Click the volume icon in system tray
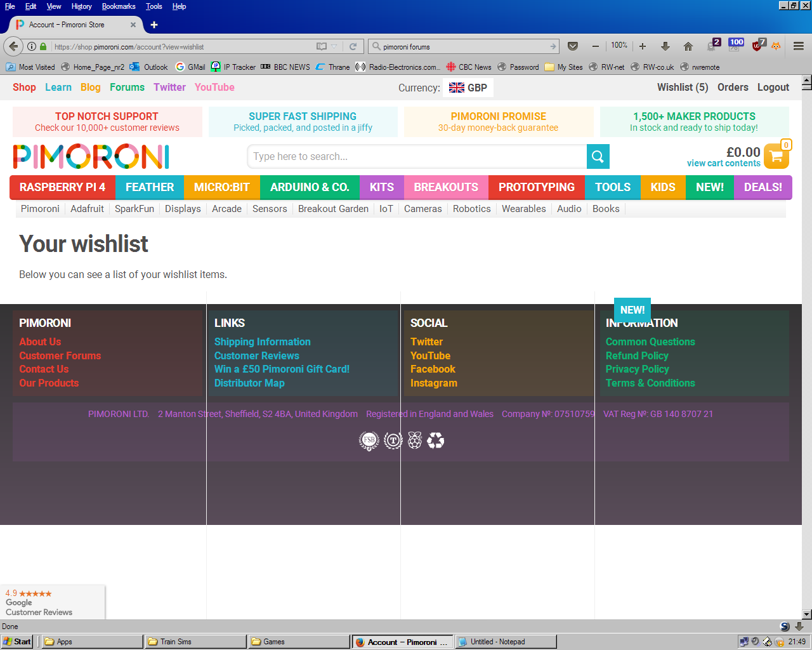The width and height of the screenshot is (812, 650). (x=755, y=642)
